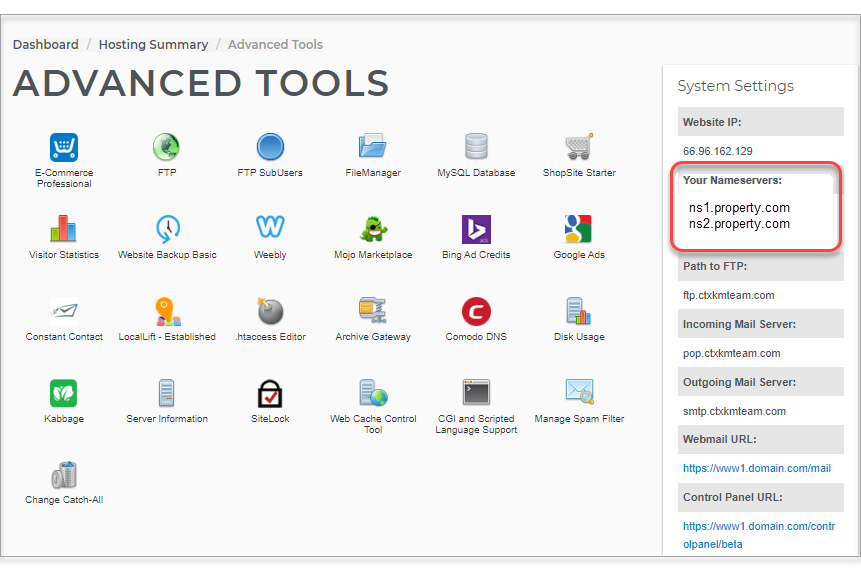861x572 pixels.
Task: Click the Website IP 66.96.162.129
Action: (718, 151)
